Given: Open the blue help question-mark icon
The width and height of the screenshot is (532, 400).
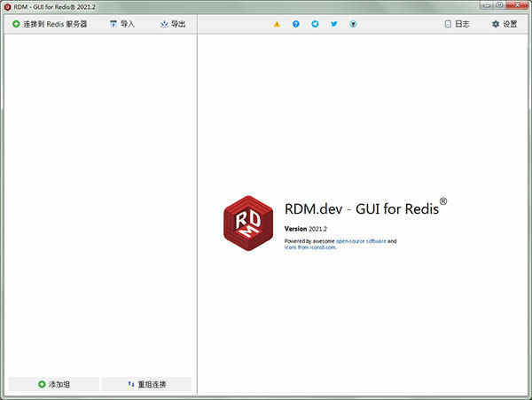Looking at the screenshot, I should (296, 24).
